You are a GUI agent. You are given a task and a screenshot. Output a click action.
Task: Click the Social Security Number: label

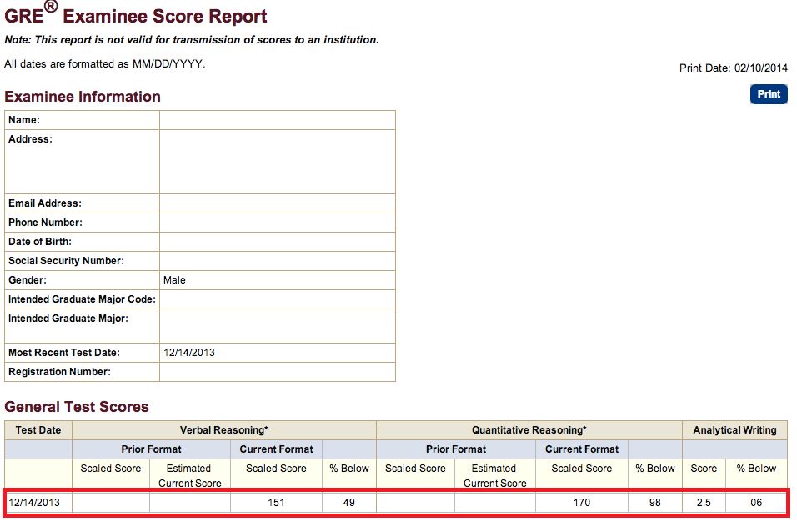[66, 261]
